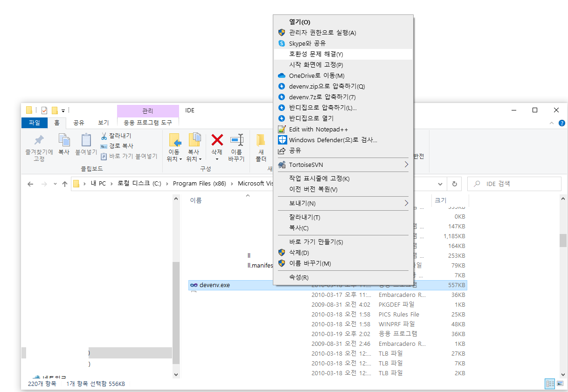
Task: Collapse the ribbon with the chevron beside help
Action: (x=552, y=123)
